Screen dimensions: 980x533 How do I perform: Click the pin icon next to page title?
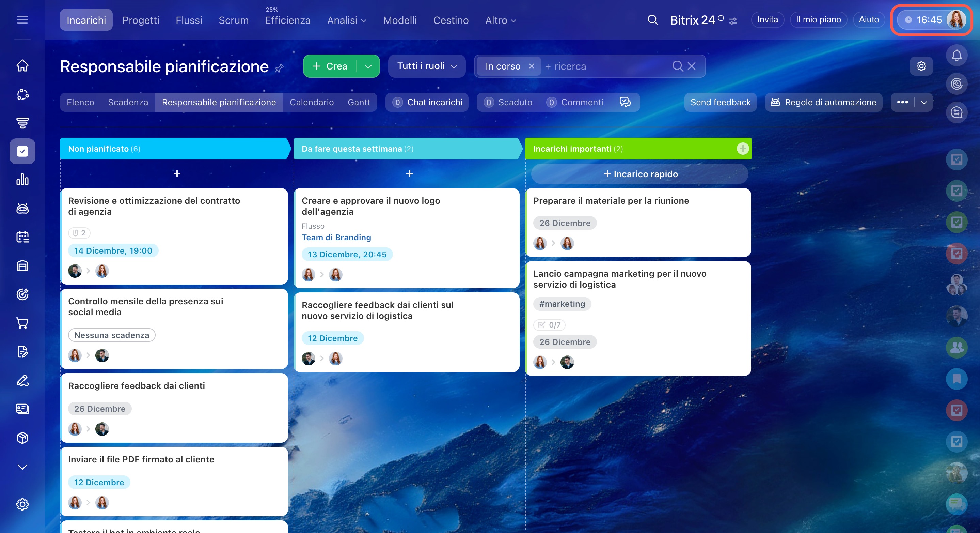point(279,68)
